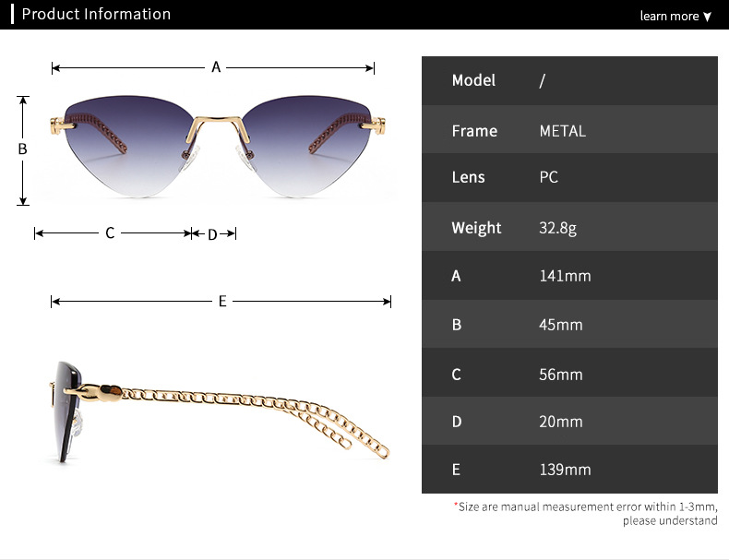Click the gold nose bridge on the front view
Viewport: 729px width, 560px height.
[217, 121]
